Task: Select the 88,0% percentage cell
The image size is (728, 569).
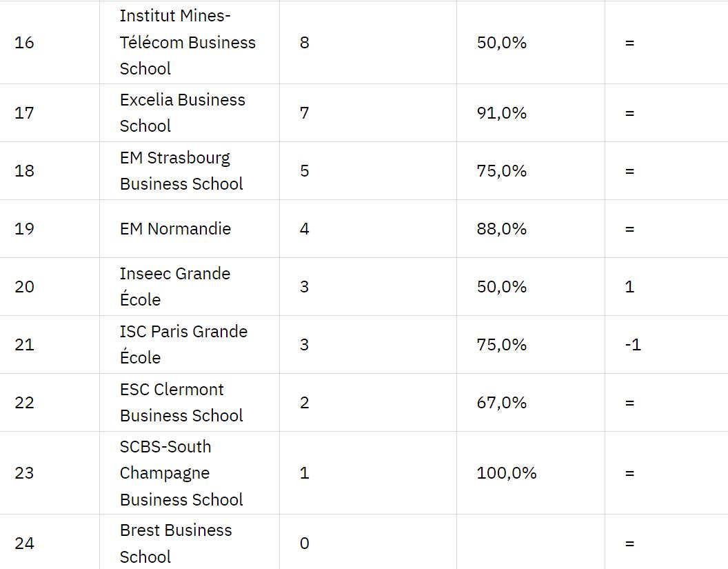Action: (501, 229)
